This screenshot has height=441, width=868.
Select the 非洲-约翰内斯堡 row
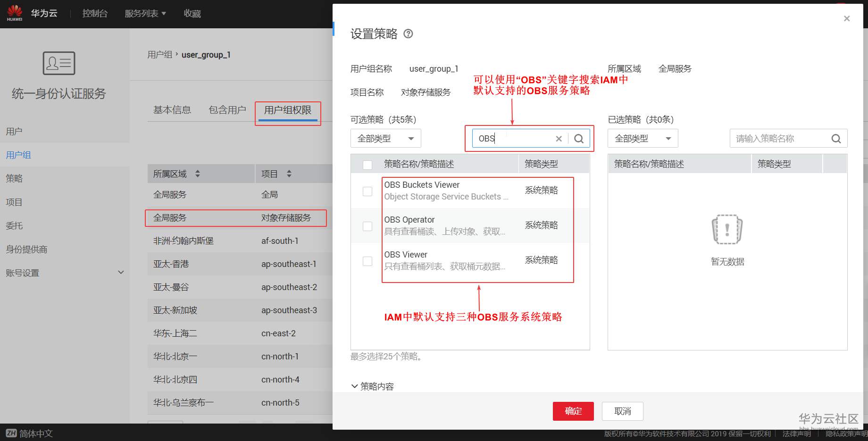point(240,241)
